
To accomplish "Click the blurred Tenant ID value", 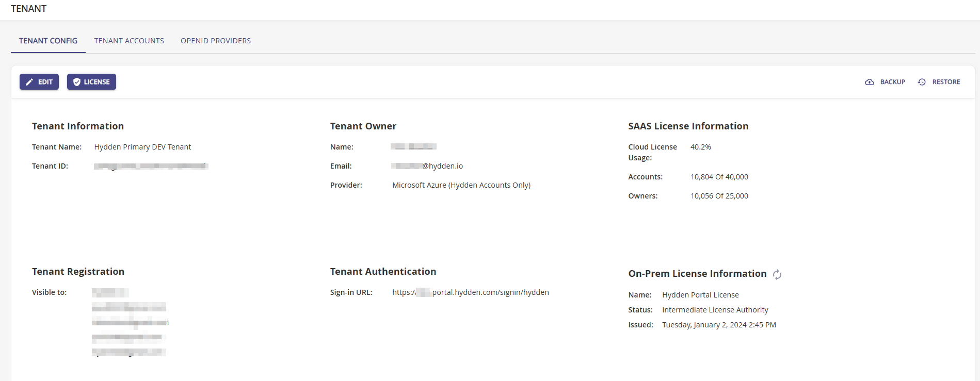I will [151, 166].
